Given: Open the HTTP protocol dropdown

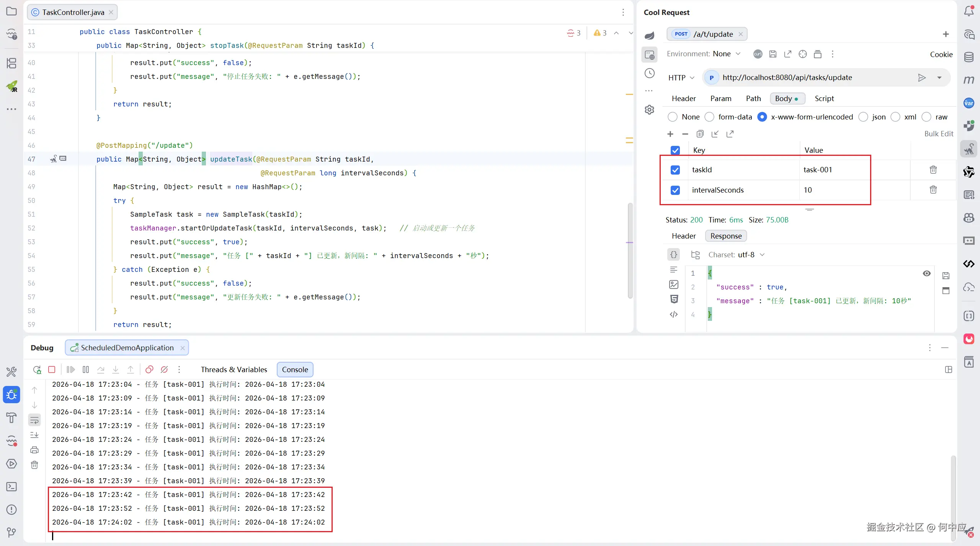Looking at the screenshot, I should [681, 78].
